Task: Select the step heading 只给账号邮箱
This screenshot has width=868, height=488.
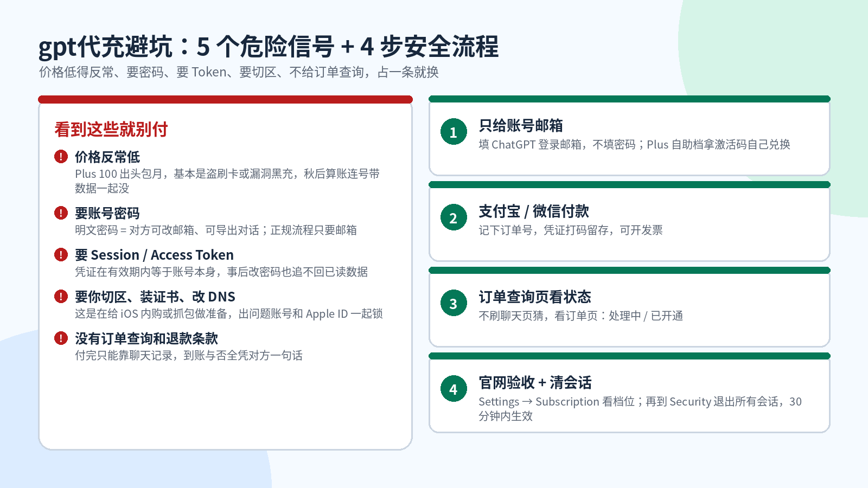Action: point(521,126)
